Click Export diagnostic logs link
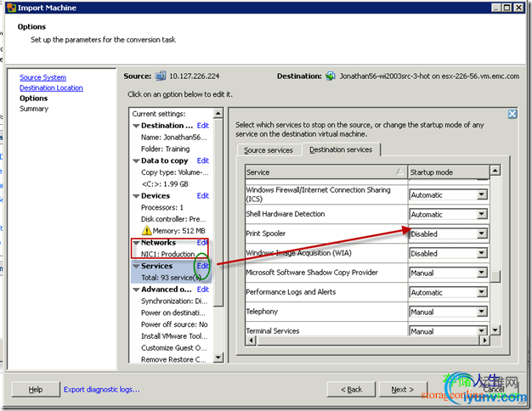The height and width of the screenshot is (411, 532). (101, 389)
